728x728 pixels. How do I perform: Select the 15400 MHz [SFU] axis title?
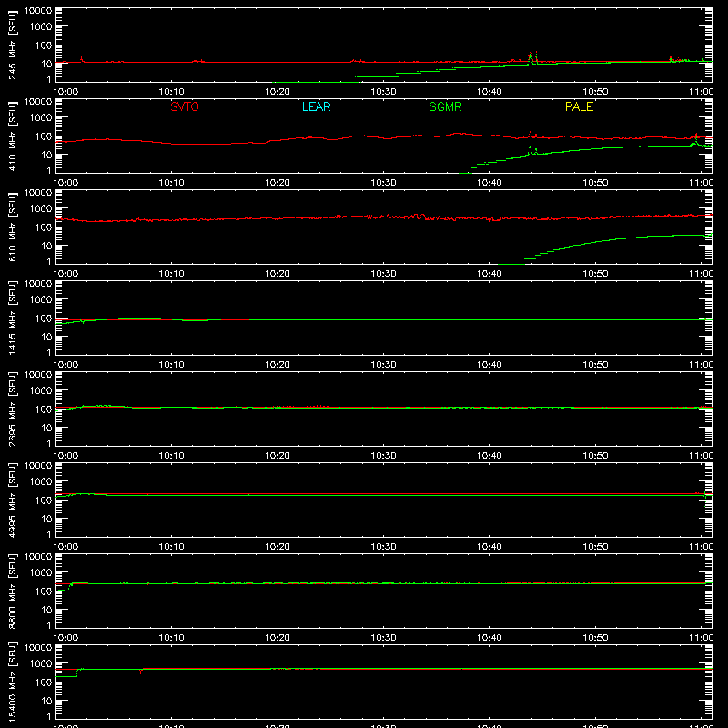tap(13, 682)
